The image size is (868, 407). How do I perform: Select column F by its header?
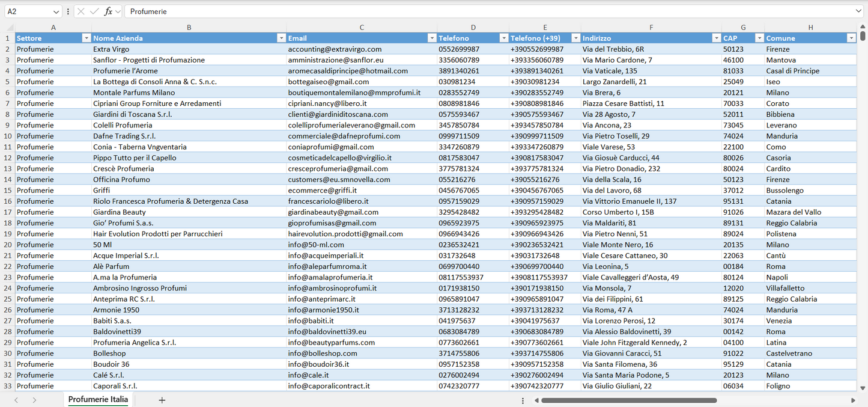coord(651,28)
